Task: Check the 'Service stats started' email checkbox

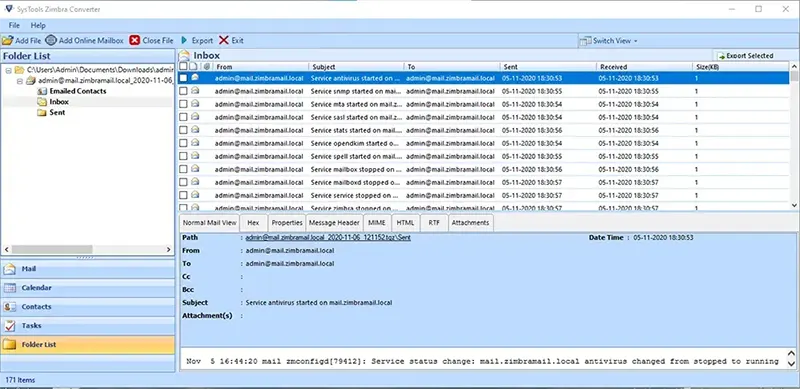Action: pyautogui.click(x=183, y=130)
